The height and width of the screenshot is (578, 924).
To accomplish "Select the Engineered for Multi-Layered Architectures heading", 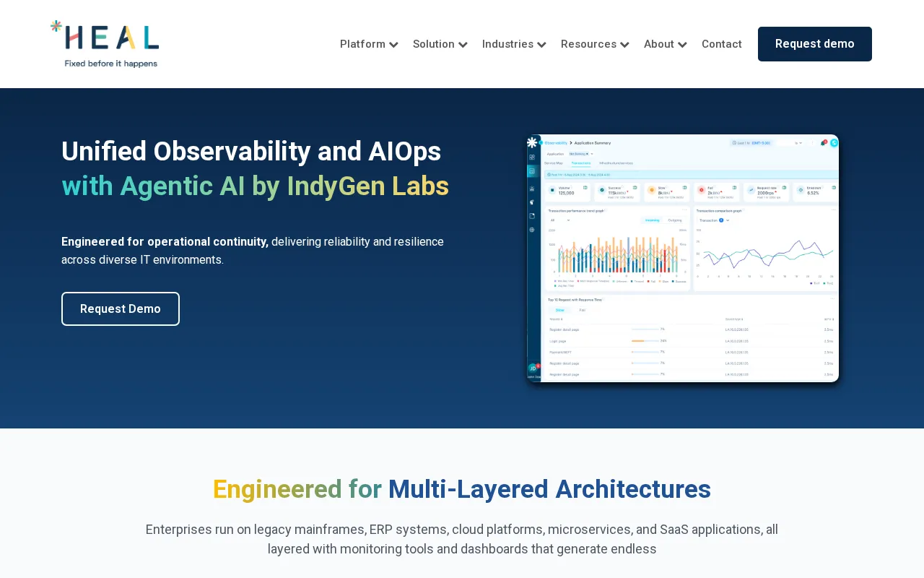I will point(462,489).
